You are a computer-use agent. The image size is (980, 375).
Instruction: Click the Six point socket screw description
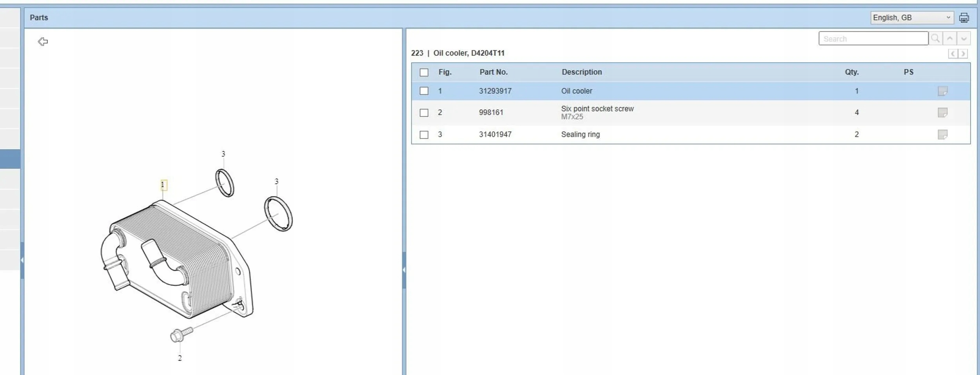(x=597, y=109)
